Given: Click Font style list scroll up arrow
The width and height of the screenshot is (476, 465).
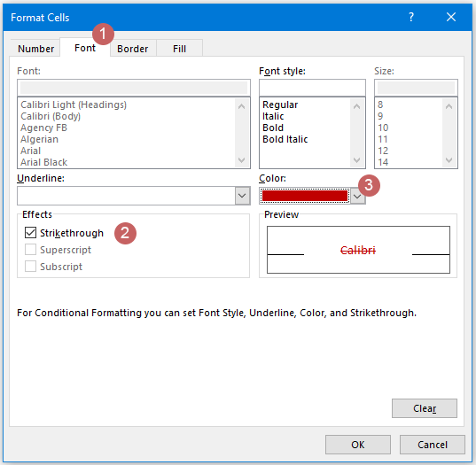Looking at the screenshot, I should [x=357, y=106].
